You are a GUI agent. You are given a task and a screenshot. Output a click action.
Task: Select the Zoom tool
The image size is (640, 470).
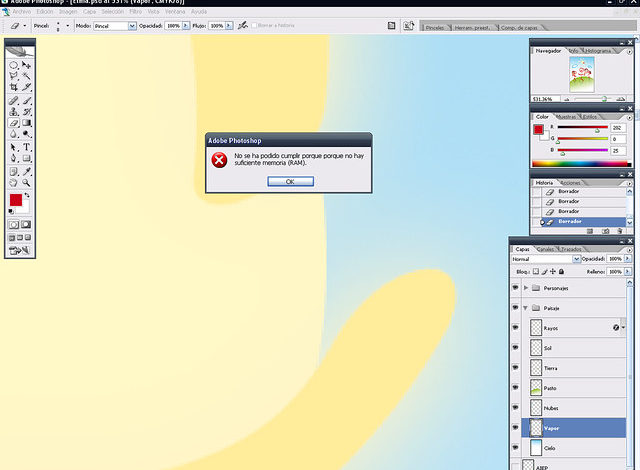click(x=27, y=183)
